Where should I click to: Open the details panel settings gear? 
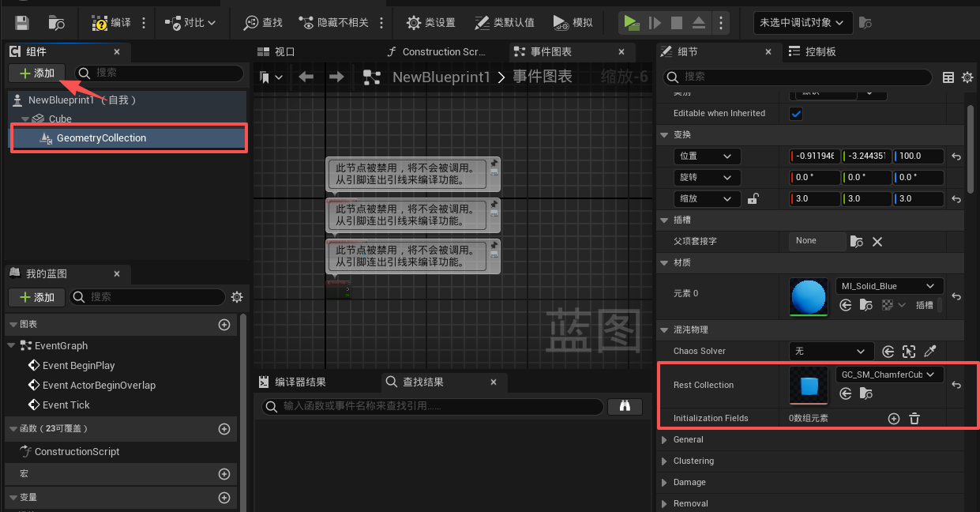pos(967,77)
